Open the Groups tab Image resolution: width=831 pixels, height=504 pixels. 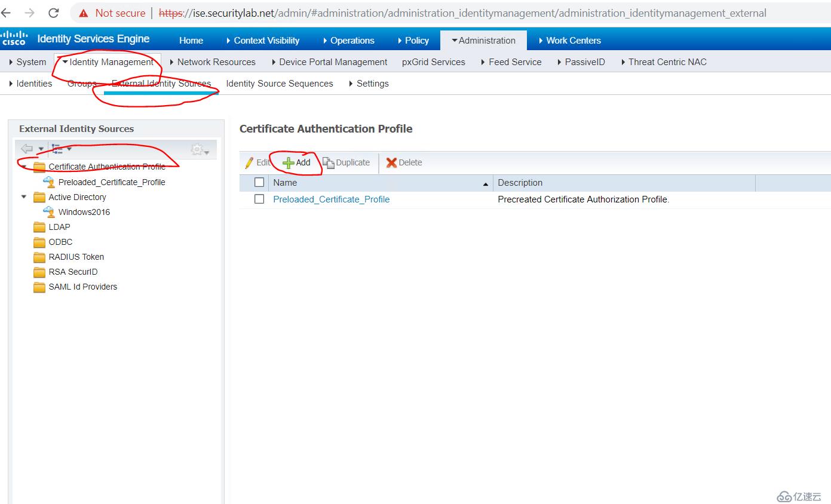[82, 84]
